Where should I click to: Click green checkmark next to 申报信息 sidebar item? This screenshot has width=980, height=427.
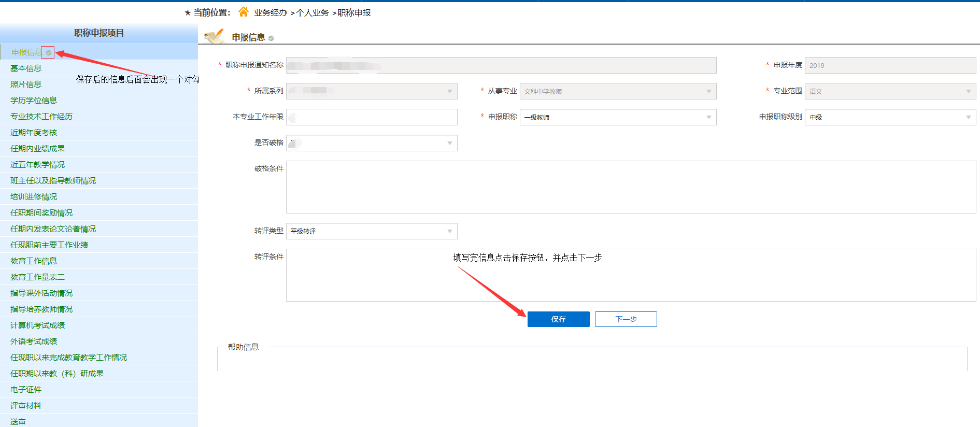(x=48, y=52)
